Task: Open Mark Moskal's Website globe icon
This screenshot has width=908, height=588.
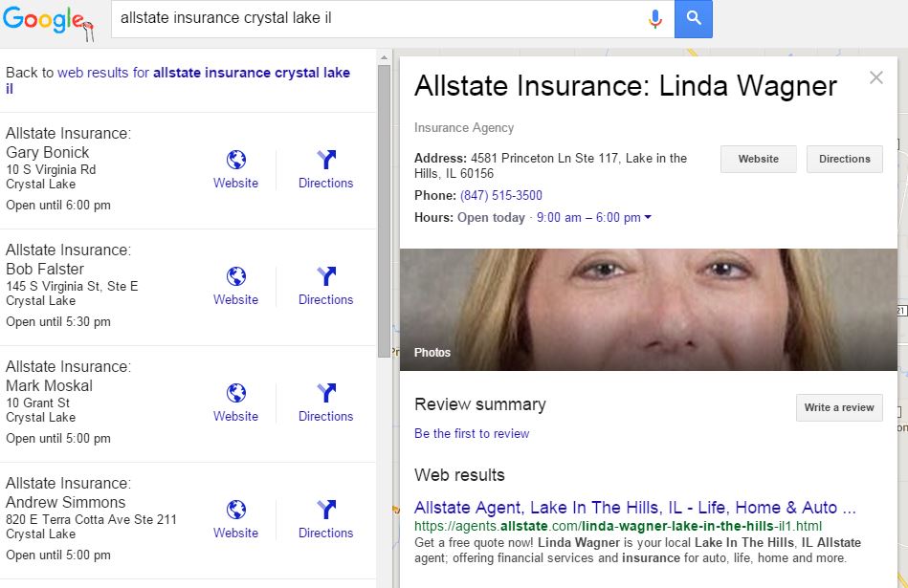Action: 235,394
